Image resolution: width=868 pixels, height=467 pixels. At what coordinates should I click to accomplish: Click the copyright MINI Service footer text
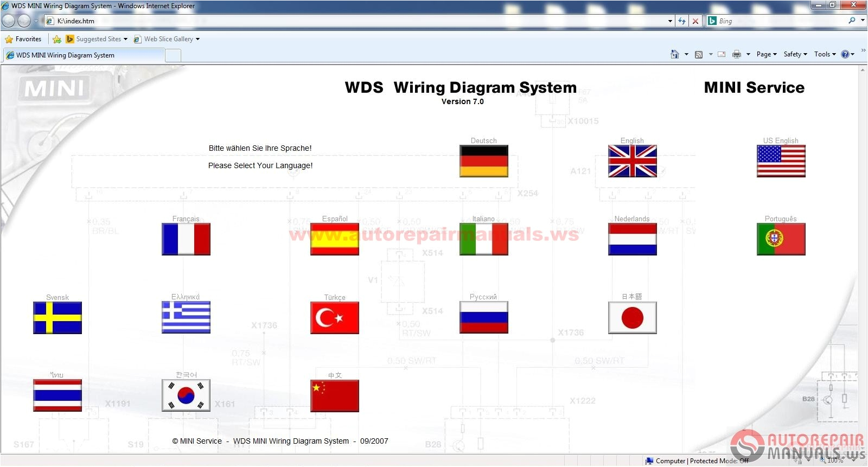[x=280, y=441]
